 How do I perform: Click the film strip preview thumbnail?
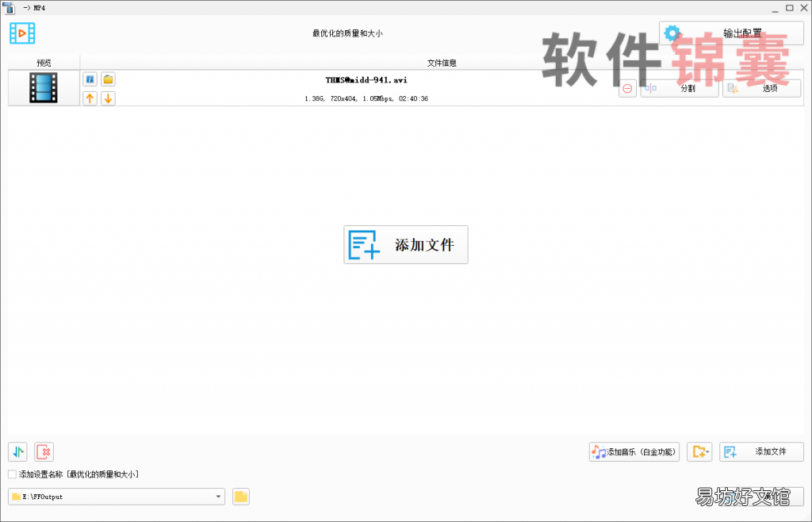44,87
